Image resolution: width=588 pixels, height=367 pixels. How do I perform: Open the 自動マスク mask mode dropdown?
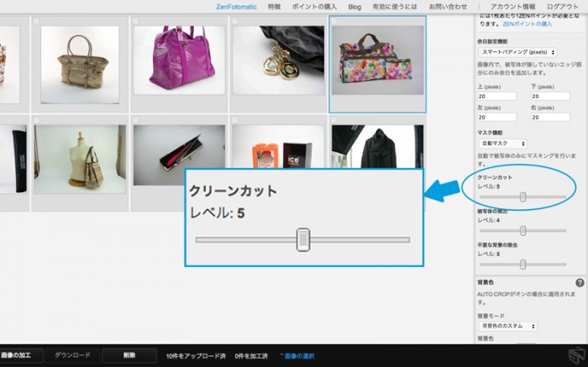(501, 144)
